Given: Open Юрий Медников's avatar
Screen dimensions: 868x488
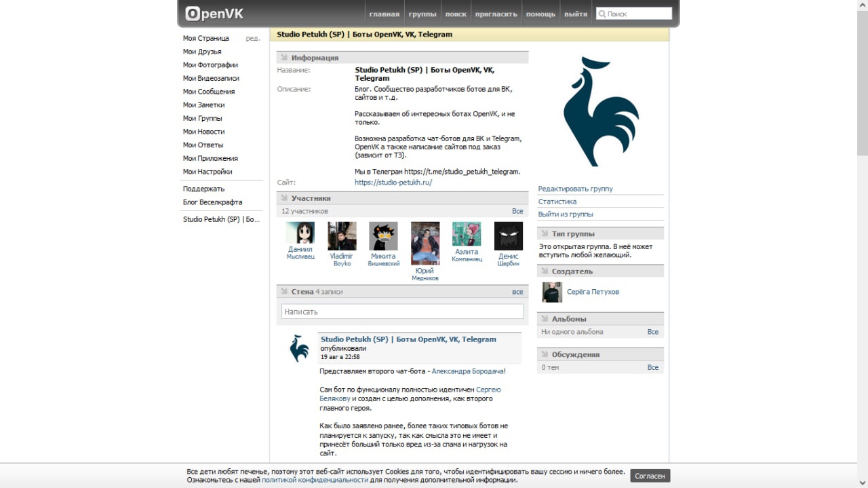Looking at the screenshot, I should point(425,243).
